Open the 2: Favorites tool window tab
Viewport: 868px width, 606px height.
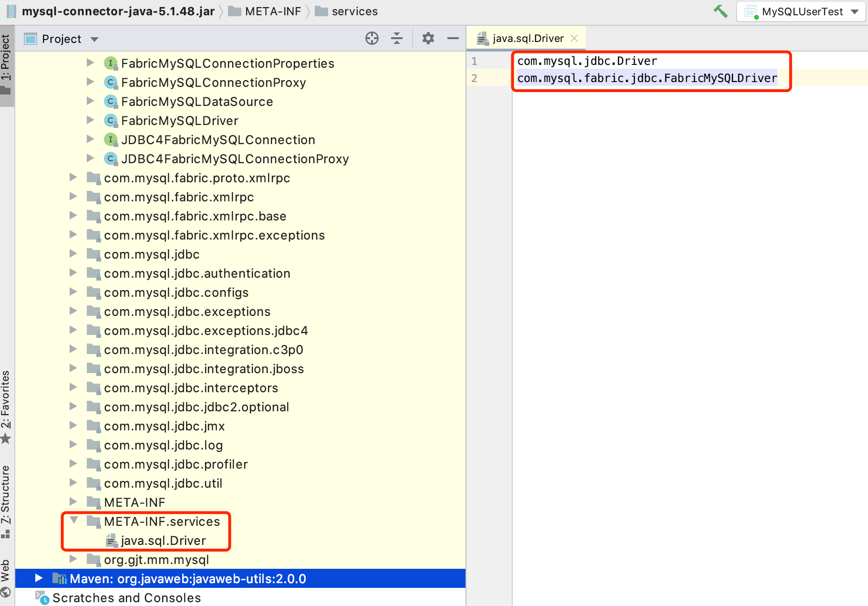pos(6,407)
